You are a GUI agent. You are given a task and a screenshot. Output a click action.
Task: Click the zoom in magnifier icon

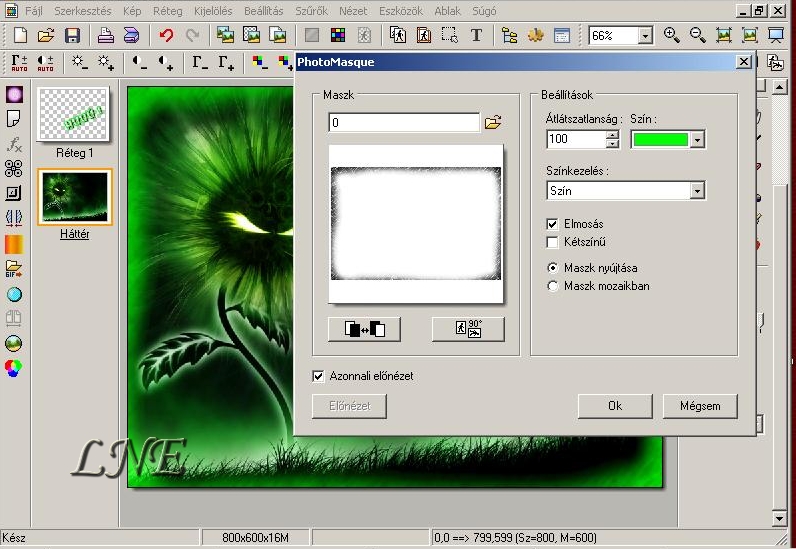click(672, 35)
